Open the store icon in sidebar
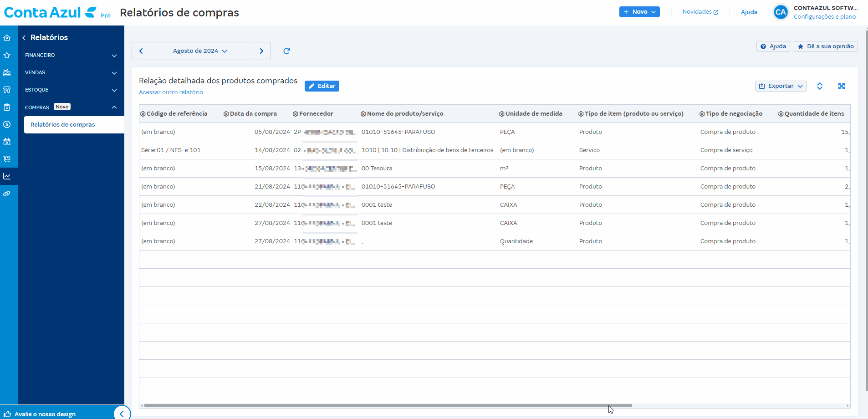This screenshot has height=419, width=868. coord(7,90)
